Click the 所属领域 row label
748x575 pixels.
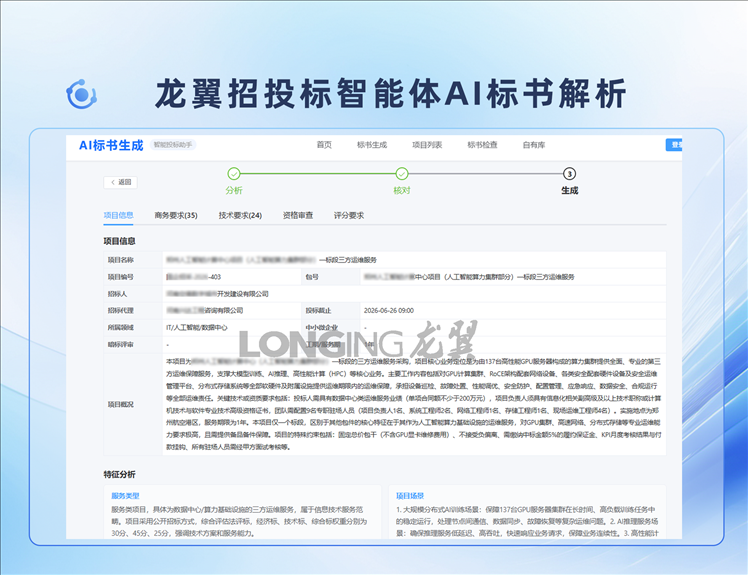coord(120,327)
